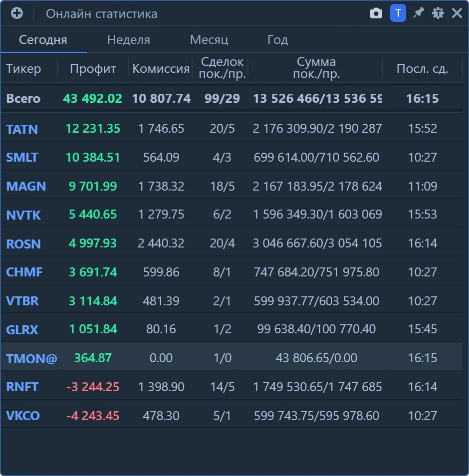Close the Онлайн статистика panel
The width and height of the screenshot is (469, 476).
[457, 13]
